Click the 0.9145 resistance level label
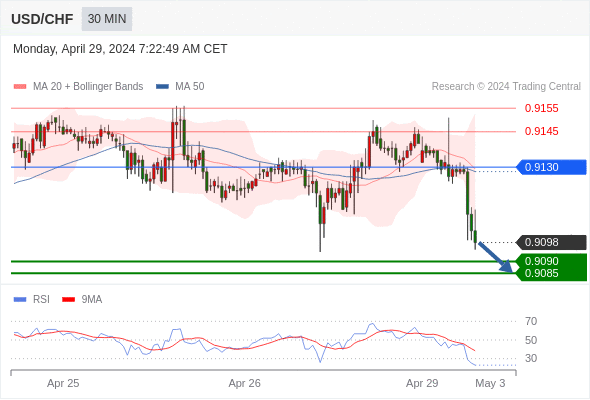 tap(541, 131)
